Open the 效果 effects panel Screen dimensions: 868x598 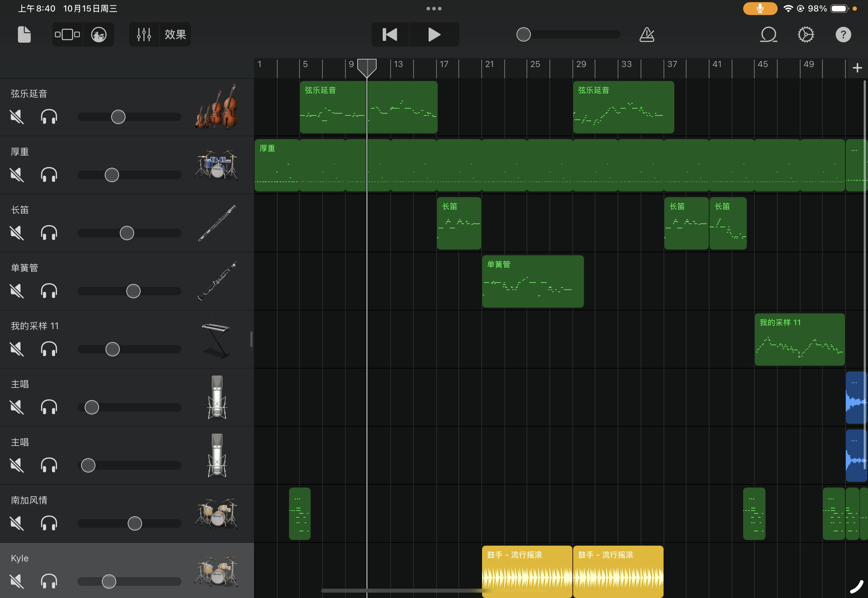point(175,34)
